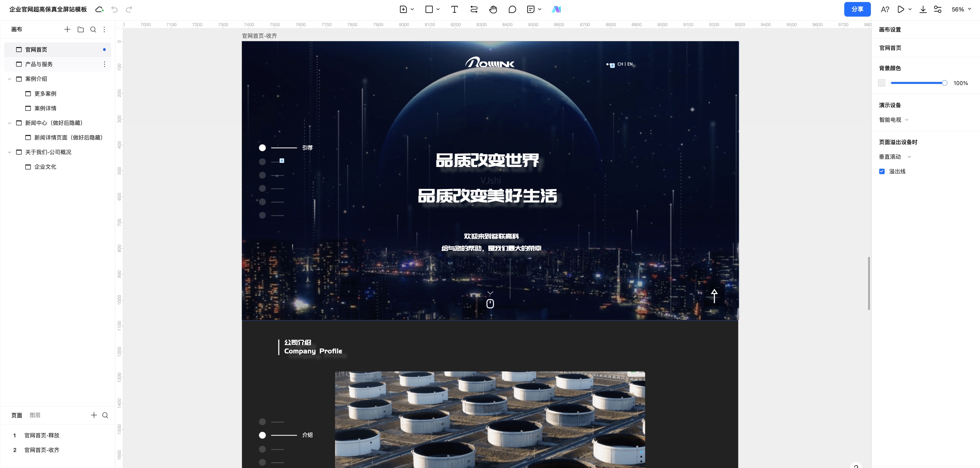Click the 引荐 navigation dot
Viewport: 980px width, 468px height.
click(262, 148)
